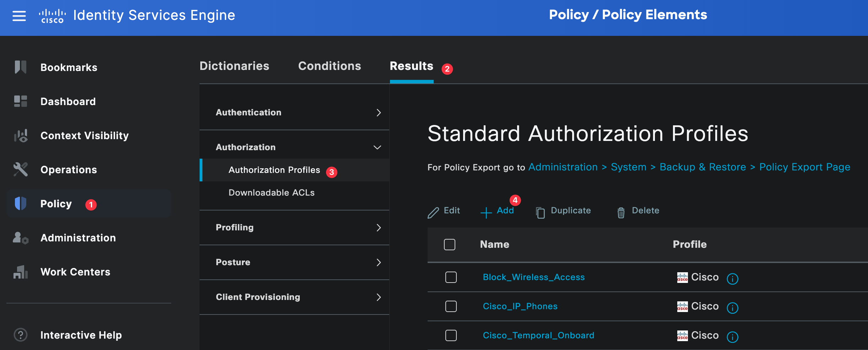The height and width of the screenshot is (350, 868).
Task: Switch to the Conditions tab
Action: click(329, 66)
